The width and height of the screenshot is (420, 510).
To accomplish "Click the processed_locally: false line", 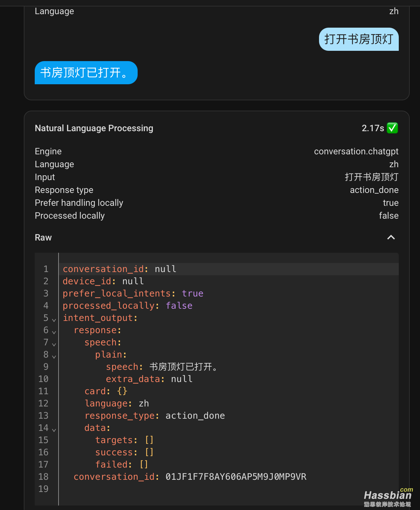I will (128, 305).
